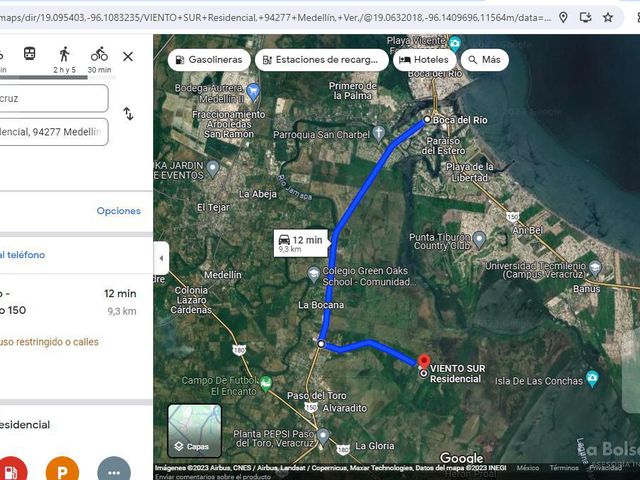Open Campo De Futbol El Encanto pin
Screen dimensions: 640x480
(265, 383)
